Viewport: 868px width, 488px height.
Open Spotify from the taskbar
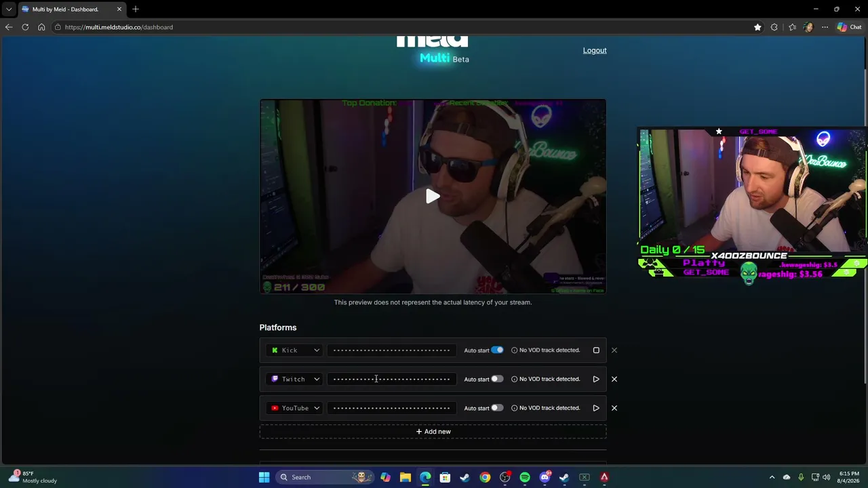click(525, 477)
